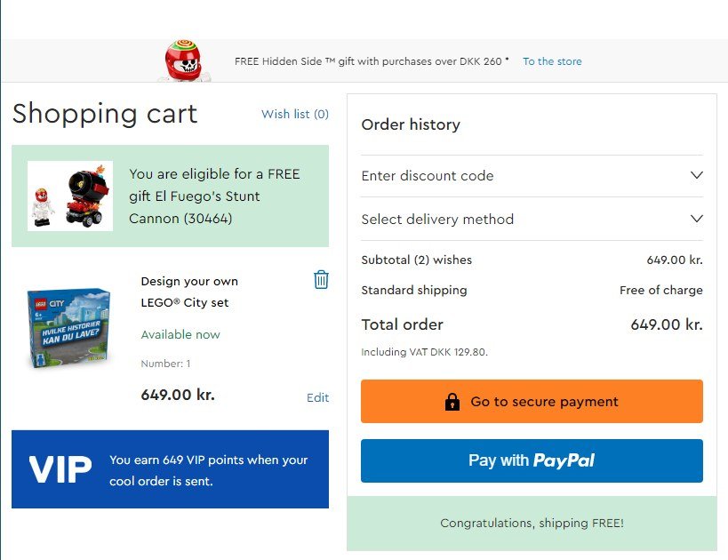Viewport: 728px width, 560px height.
Task: Follow the 'To the store' link
Action: tap(552, 61)
